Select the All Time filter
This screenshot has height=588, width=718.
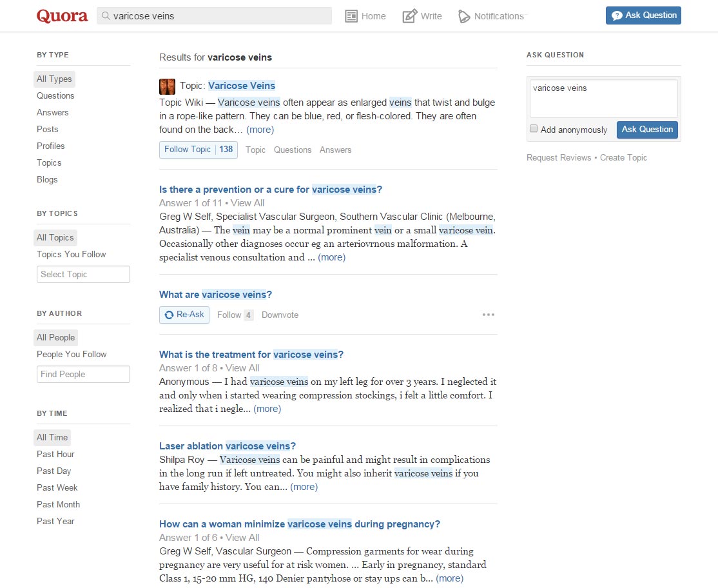pyautogui.click(x=52, y=437)
